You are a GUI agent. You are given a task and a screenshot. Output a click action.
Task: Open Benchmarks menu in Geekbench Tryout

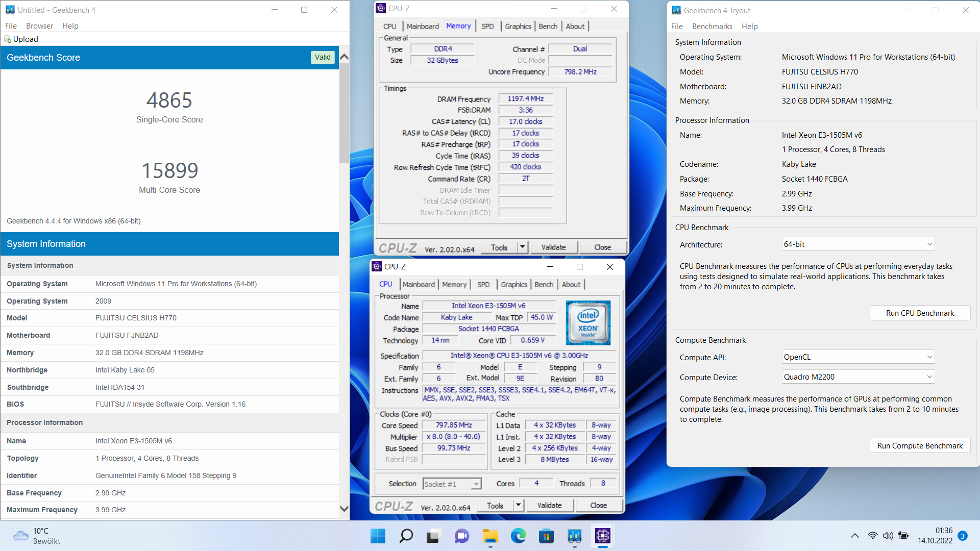point(712,27)
